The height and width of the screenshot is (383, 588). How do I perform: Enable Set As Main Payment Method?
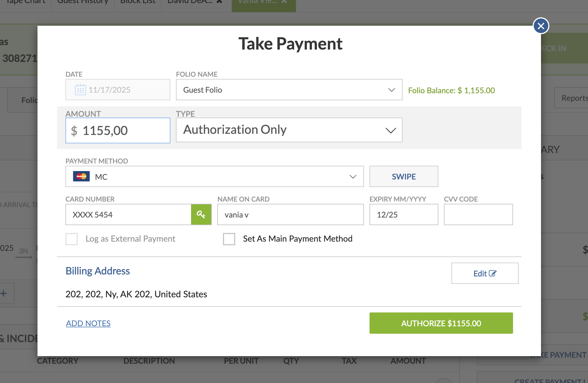[x=229, y=239]
